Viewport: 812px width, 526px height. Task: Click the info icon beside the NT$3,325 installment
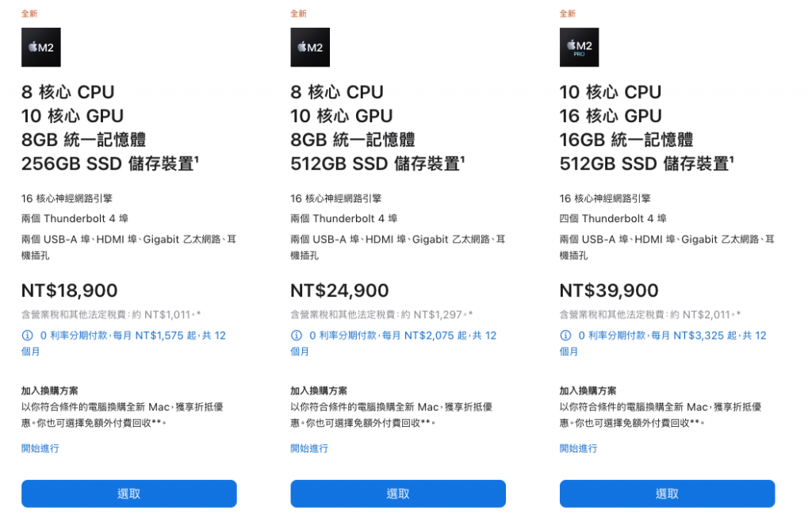(x=565, y=336)
